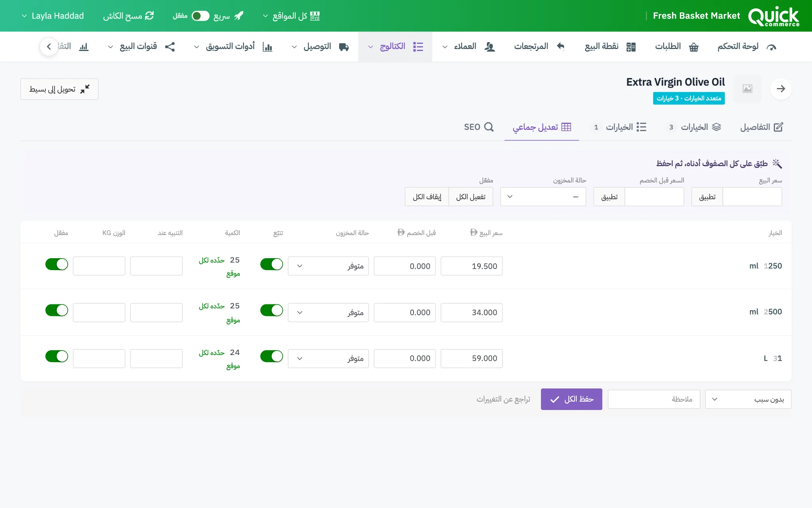Click the magic wand apply-all icon
This screenshot has width=812, height=508.
[x=777, y=163]
